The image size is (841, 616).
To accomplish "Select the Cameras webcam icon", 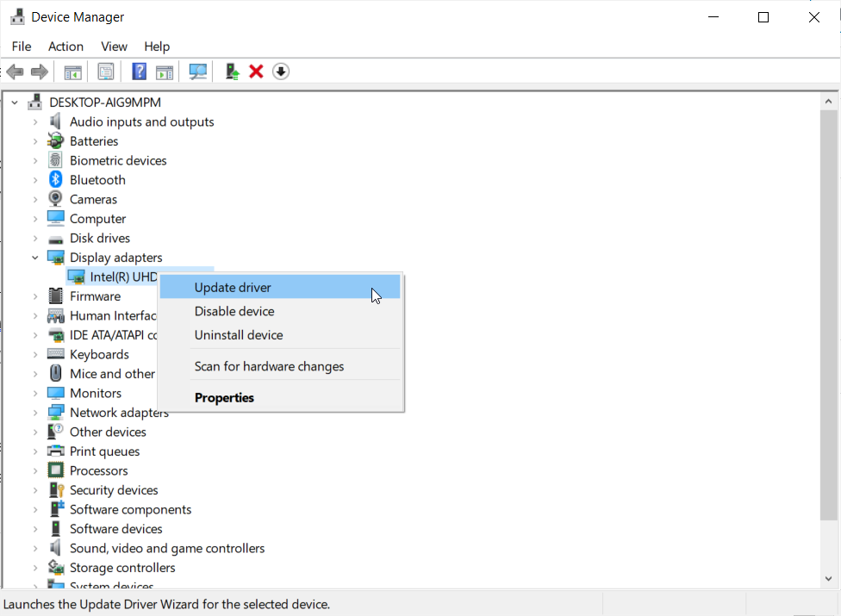I will [55, 199].
